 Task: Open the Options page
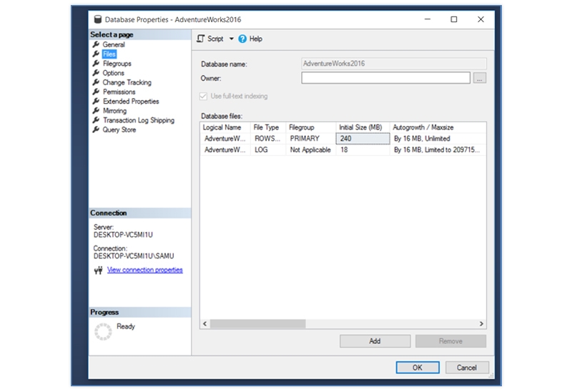[113, 73]
